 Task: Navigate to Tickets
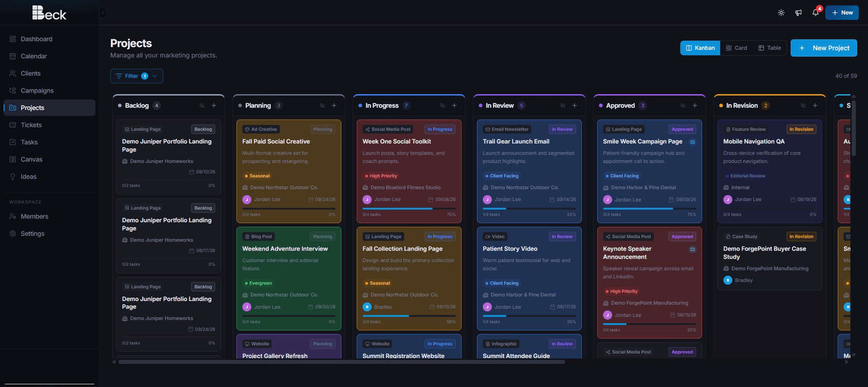49,125
